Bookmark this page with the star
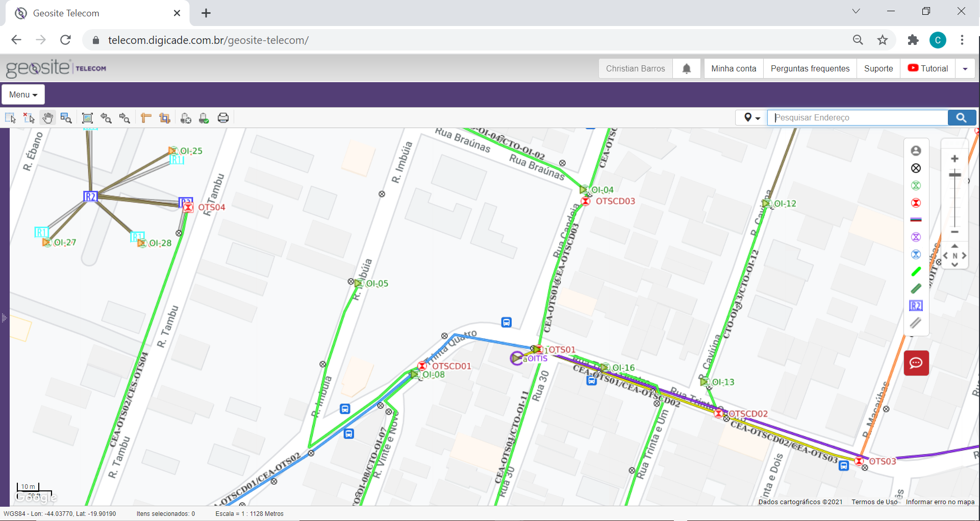Screen dimensions: 980x521 click(x=883, y=40)
